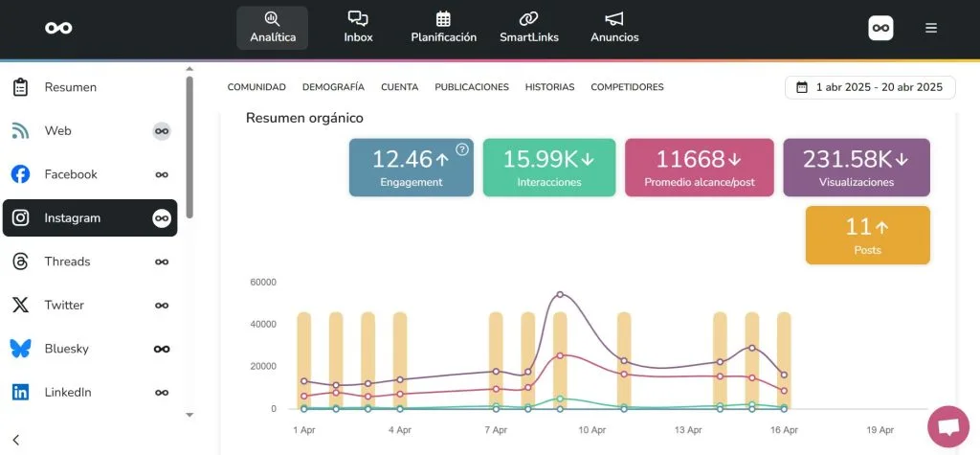980x455 pixels.
Task: Click the orange Posts metric card
Action: click(x=867, y=235)
